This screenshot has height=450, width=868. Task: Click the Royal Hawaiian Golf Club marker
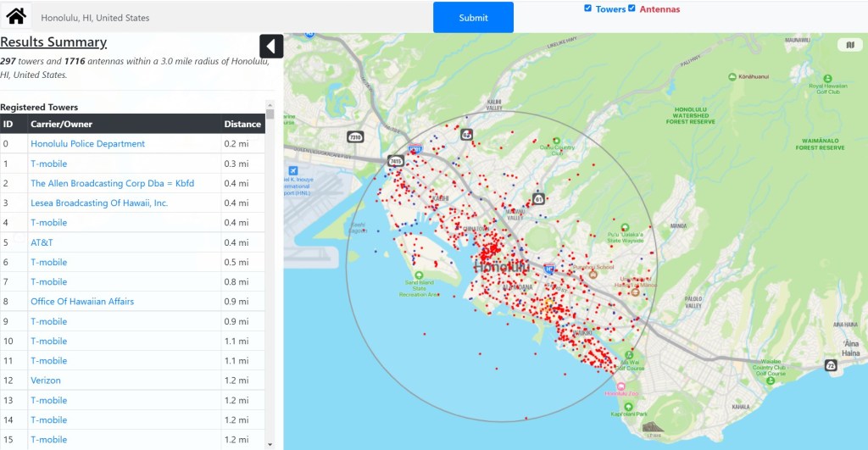tap(815, 75)
